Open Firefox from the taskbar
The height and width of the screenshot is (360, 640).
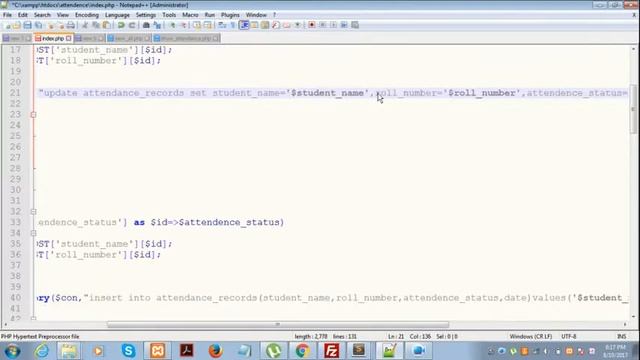click(215, 351)
